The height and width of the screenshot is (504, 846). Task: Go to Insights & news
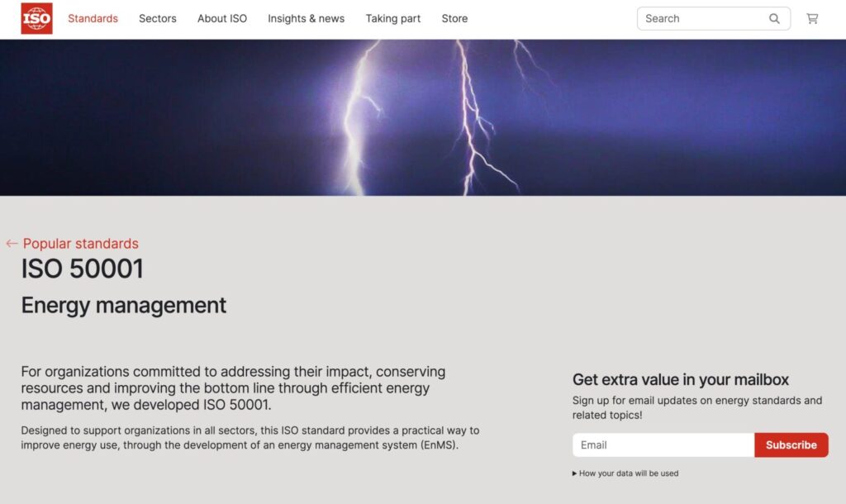pyautogui.click(x=306, y=18)
